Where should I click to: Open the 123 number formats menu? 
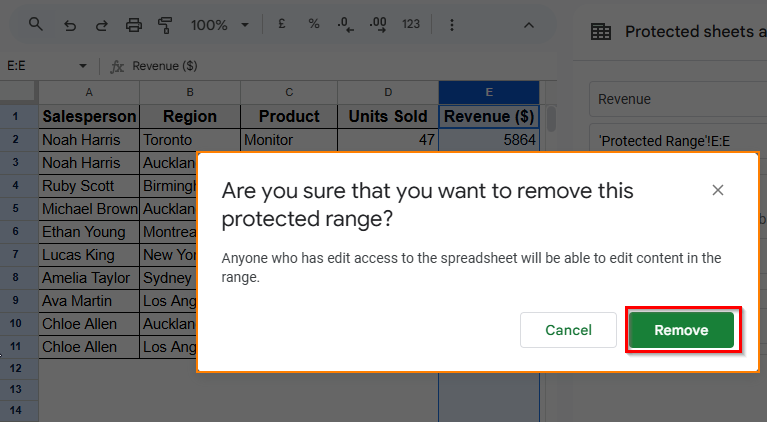(410, 24)
